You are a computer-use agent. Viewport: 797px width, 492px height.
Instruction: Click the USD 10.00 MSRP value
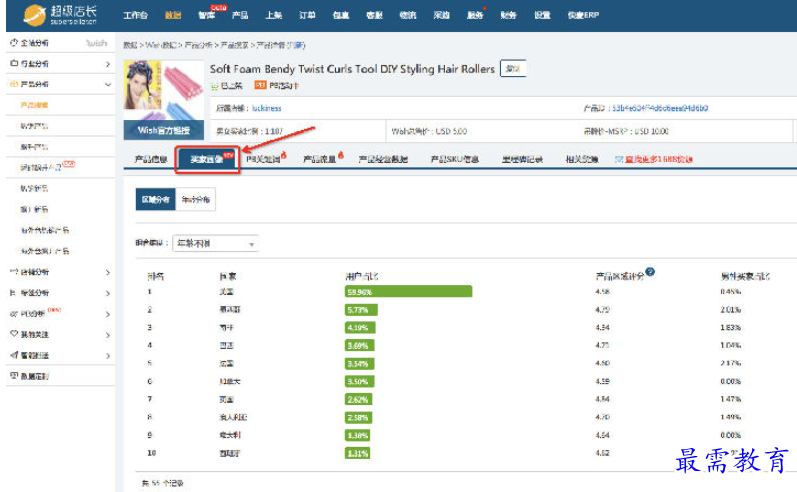click(x=652, y=131)
